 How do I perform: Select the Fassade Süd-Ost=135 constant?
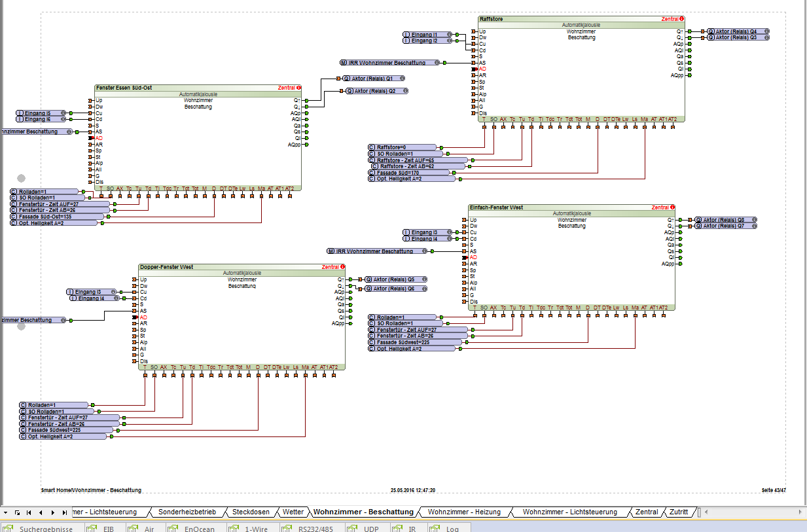point(57,217)
